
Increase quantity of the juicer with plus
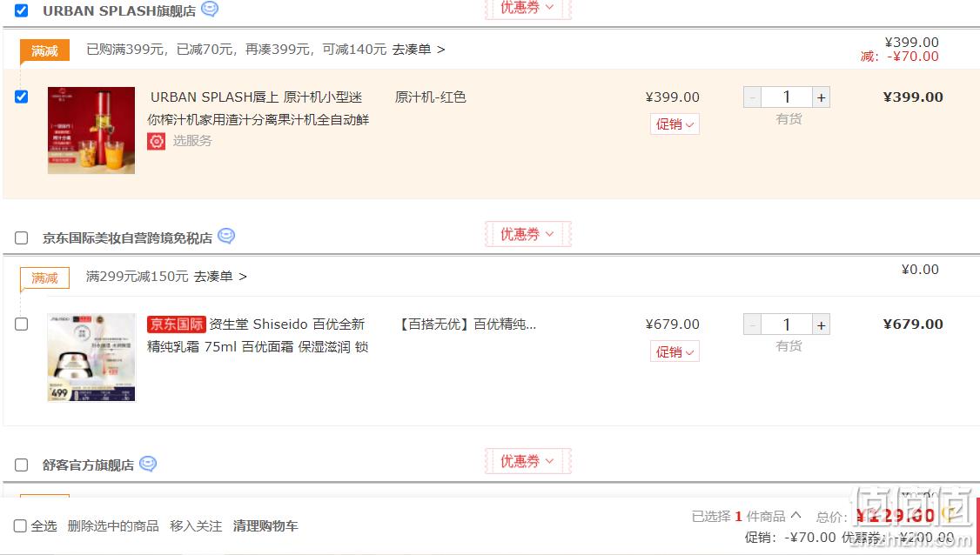tap(822, 97)
